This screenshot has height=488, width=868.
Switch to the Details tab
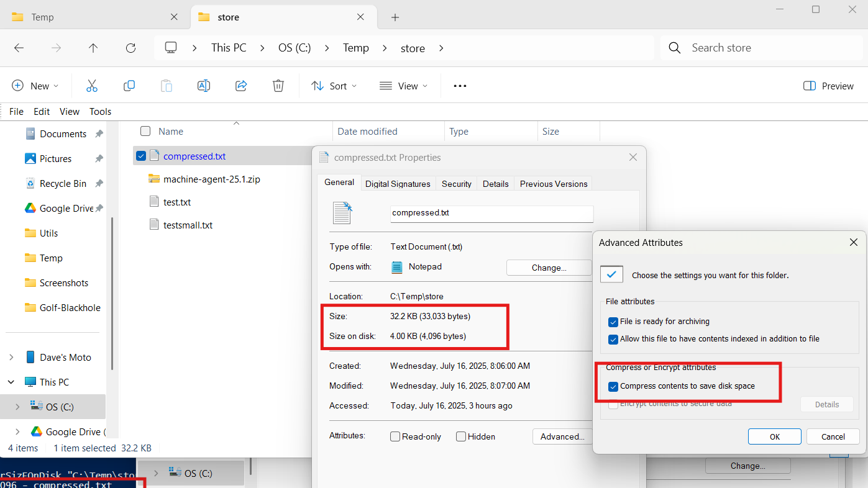[496, 184]
